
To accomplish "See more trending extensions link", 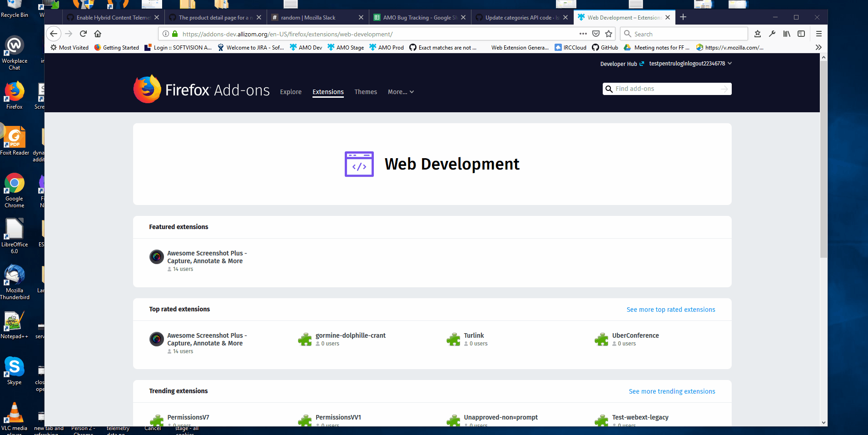I will pos(672,391).
